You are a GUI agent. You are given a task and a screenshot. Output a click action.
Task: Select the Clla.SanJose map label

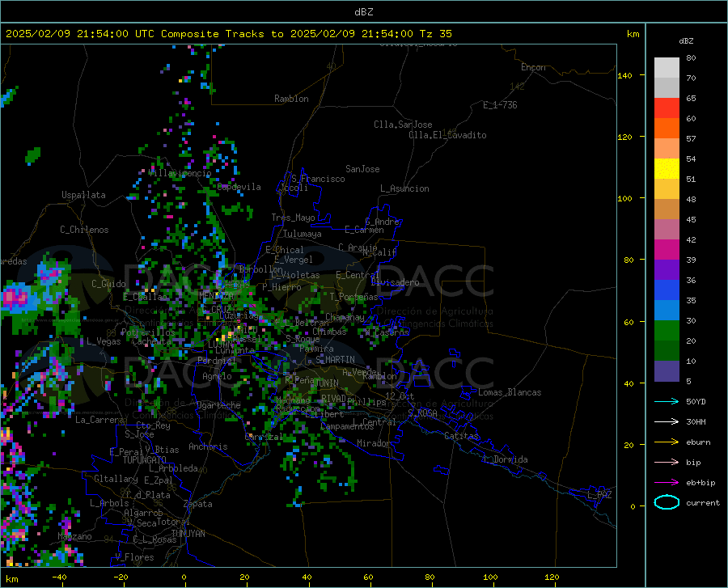[403, 125]
